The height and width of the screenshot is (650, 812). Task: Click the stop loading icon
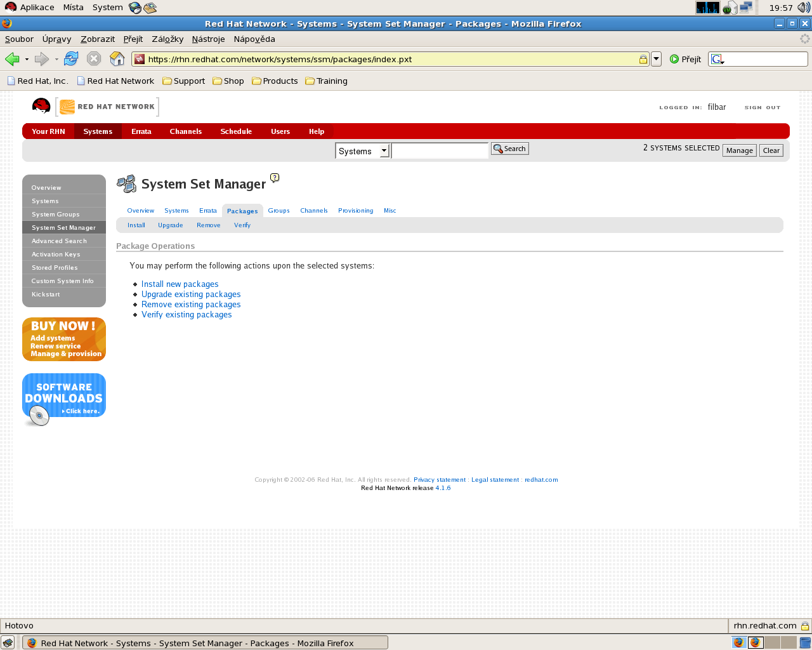tap(94, 59)
